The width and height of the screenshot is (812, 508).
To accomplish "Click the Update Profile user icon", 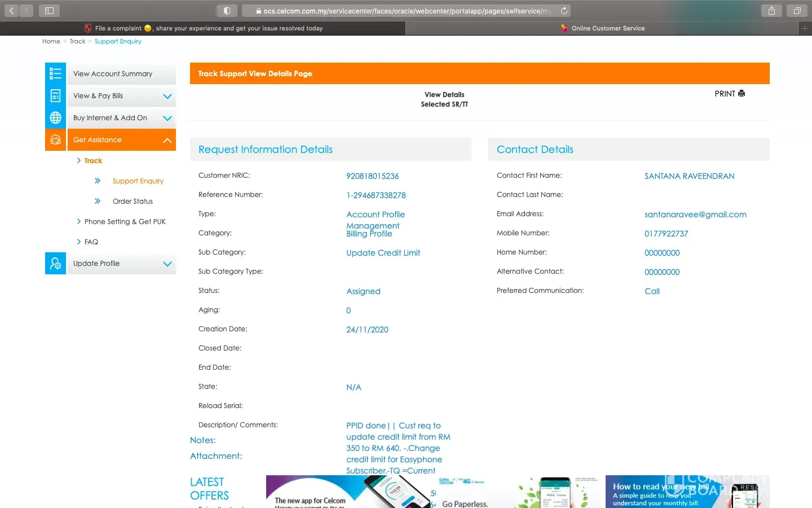I will point(55,264).
